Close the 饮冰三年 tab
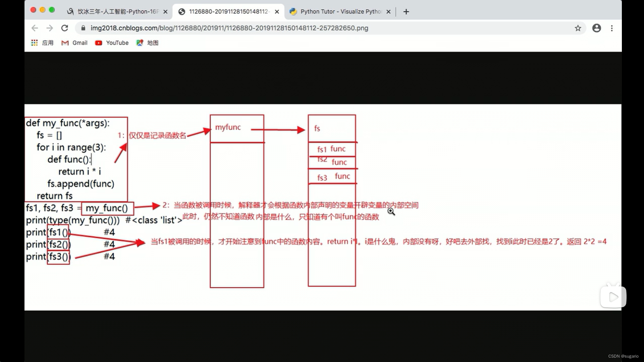This screenshot has width=644, height=362. coord(165,12)
